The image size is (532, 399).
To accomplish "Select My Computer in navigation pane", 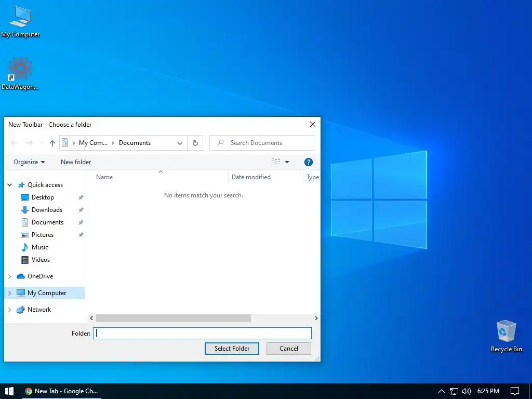I will coord(47,293).
